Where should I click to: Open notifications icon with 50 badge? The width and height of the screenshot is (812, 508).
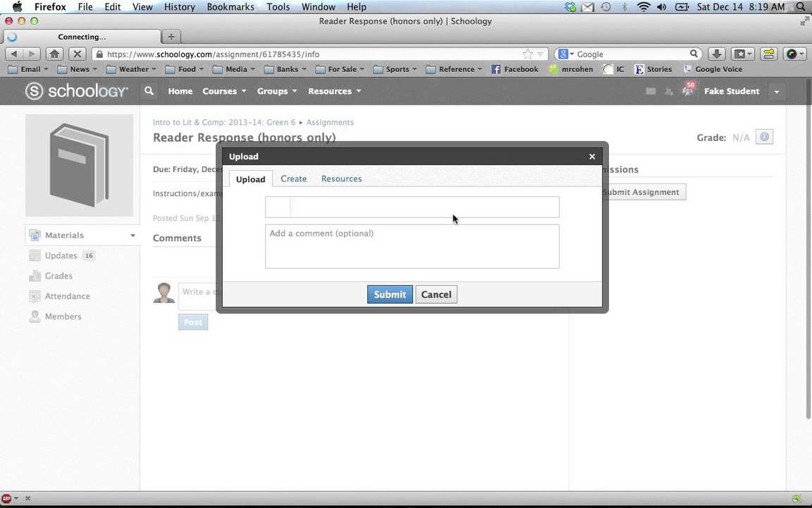tap(688, 90)
